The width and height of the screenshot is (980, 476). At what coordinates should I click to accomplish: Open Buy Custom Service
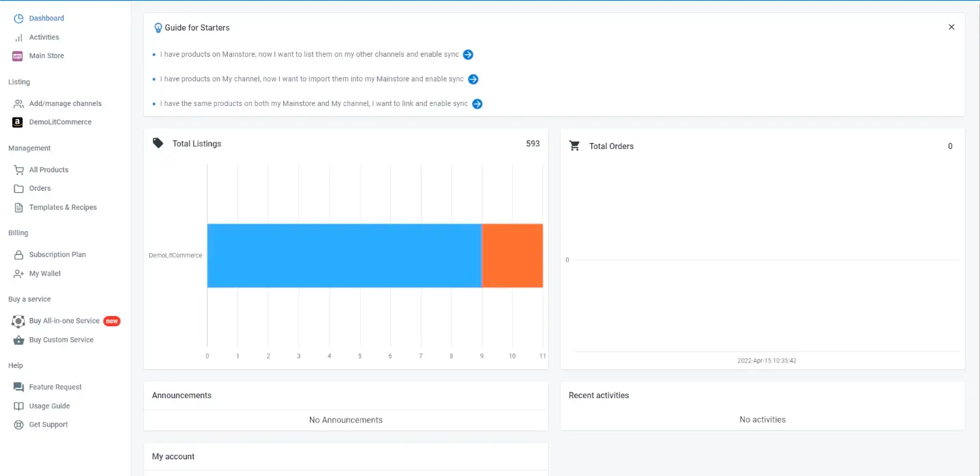click(61, 340)
